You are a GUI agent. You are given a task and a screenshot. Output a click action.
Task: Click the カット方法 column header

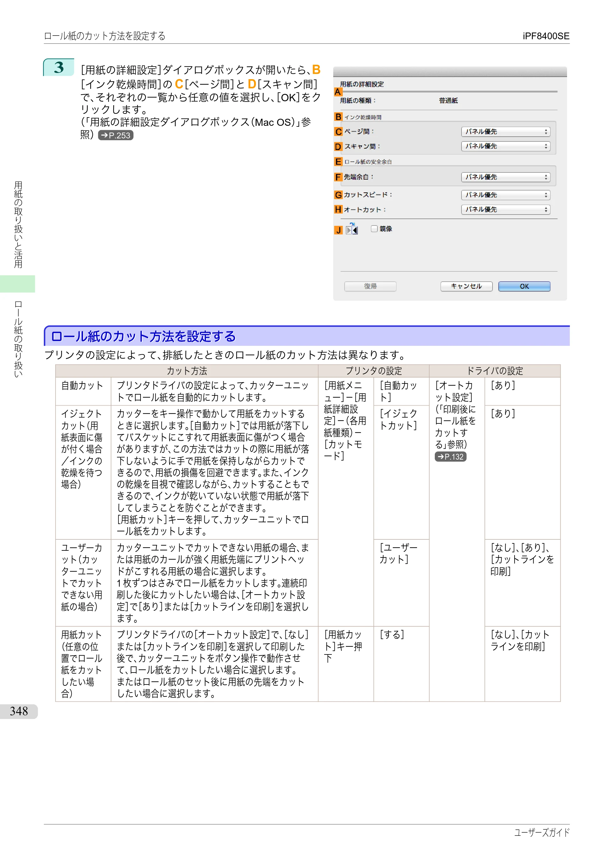pos(187,371)
